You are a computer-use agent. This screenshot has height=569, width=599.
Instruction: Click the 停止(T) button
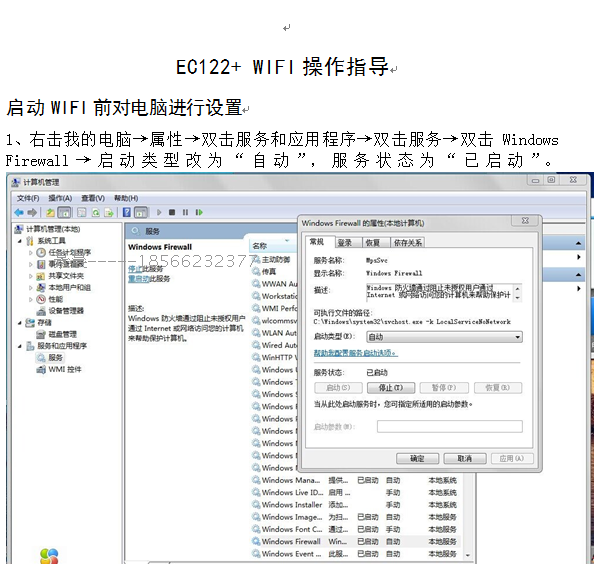pyautogui.click(x=391, y=388)
